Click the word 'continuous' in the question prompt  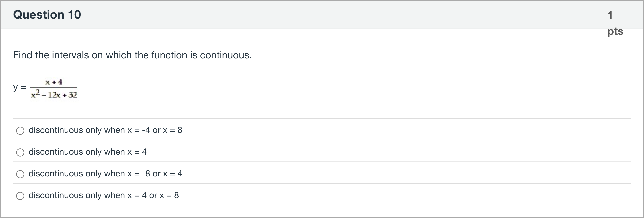point(225,55)
